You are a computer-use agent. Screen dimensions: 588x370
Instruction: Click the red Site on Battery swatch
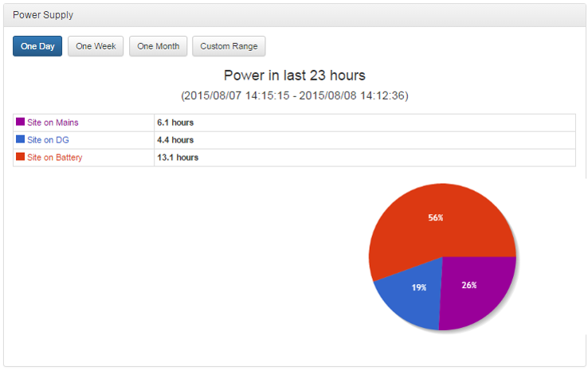[x=20, y=157]
